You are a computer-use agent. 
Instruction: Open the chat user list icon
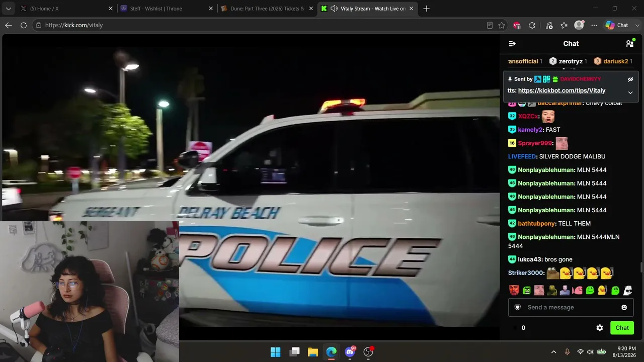[x=630, y=44]
